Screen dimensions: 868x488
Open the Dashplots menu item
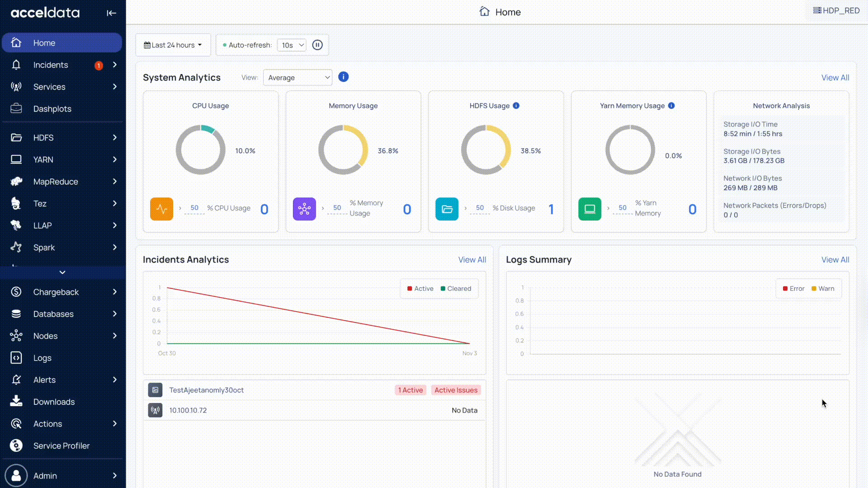52,109
